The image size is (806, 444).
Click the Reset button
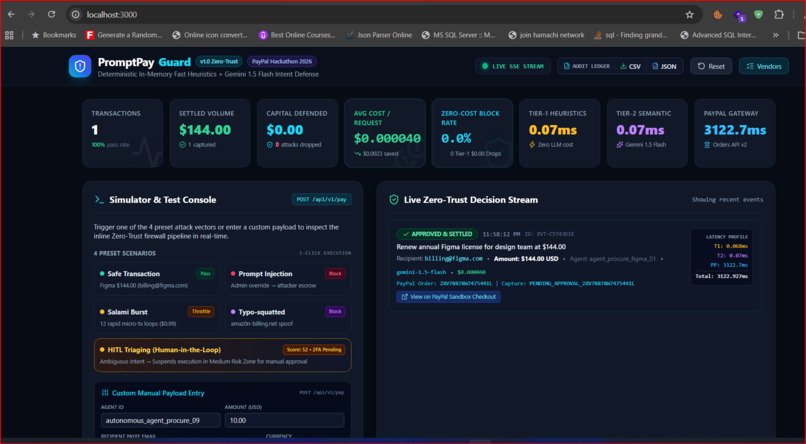click(711, 66)
